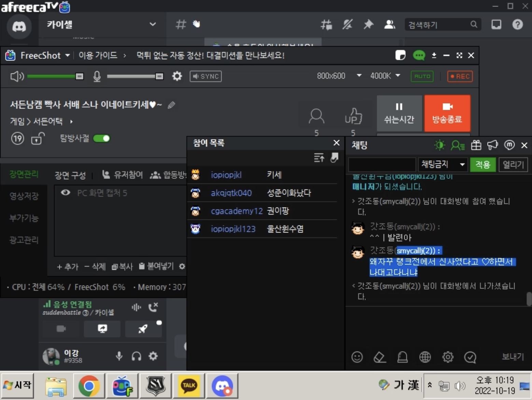Screen dimensions: 532x400
Task: Click the FreecShot settings gear icon
Action: point(177,76)
